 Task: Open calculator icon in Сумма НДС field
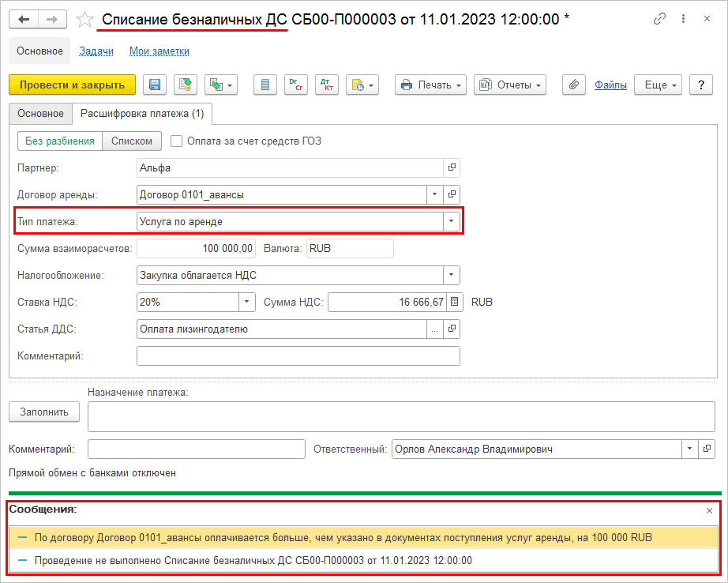[x=454, y=302]
